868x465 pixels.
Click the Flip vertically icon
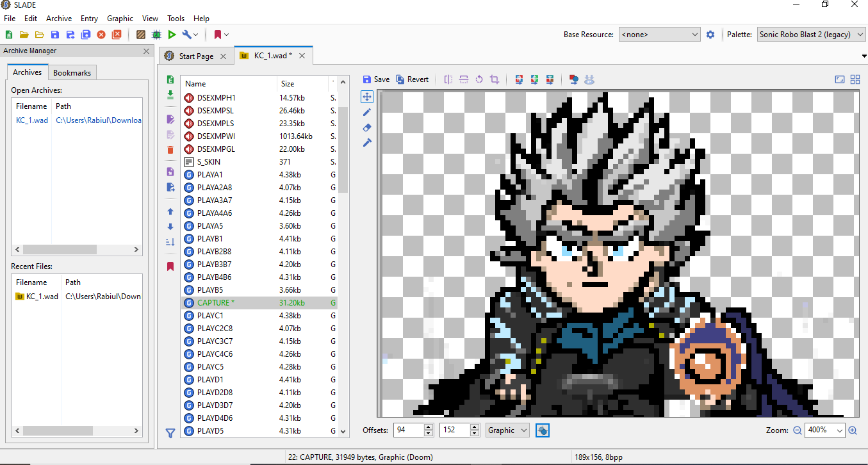[463, 79]
